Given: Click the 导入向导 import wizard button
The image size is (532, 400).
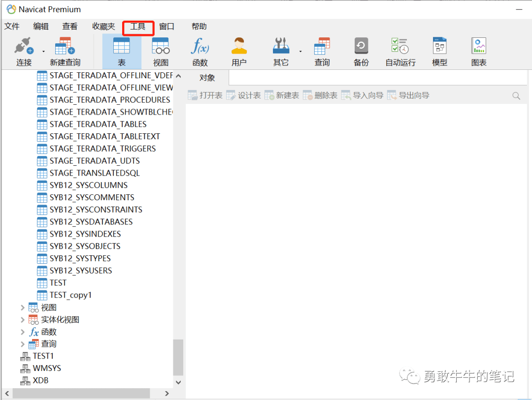Looking at the screenshot, I should (x=363, y=95).
